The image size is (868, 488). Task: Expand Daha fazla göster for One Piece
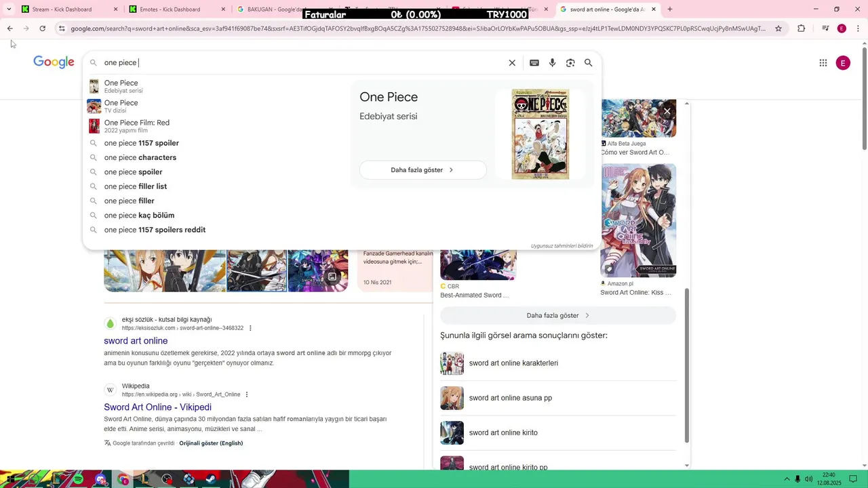423,170
